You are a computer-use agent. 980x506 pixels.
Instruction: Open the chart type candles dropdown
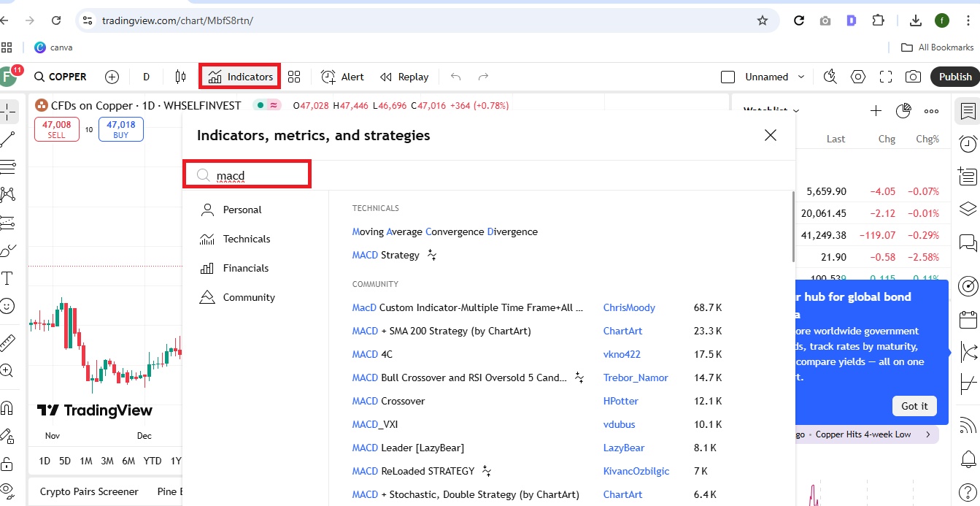[x=180, y=77]
